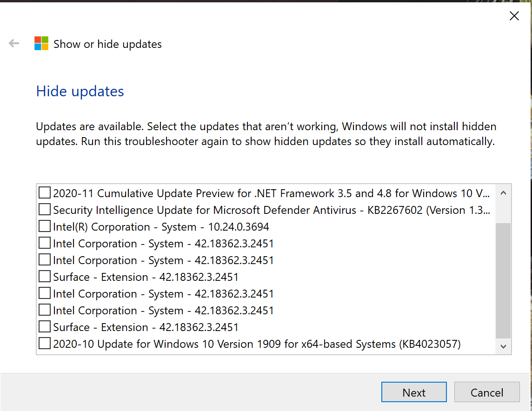Click the 2020-11 Cumulative Update Preview text
532x411 pixels.
coord(271,193)
